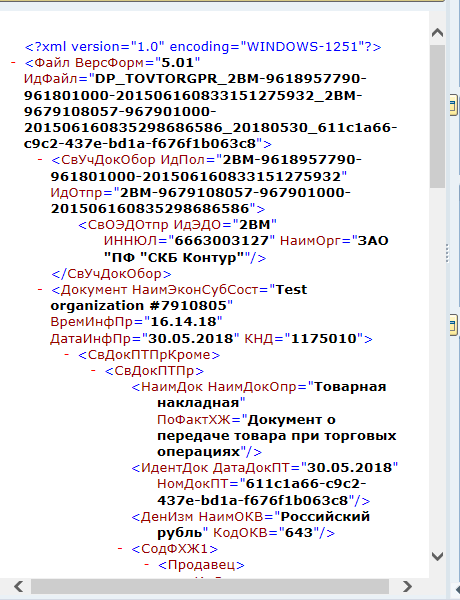Click the upper yellow icon at right edge
The width and height of the screenshot is (460, 600).
coord(454,105)
